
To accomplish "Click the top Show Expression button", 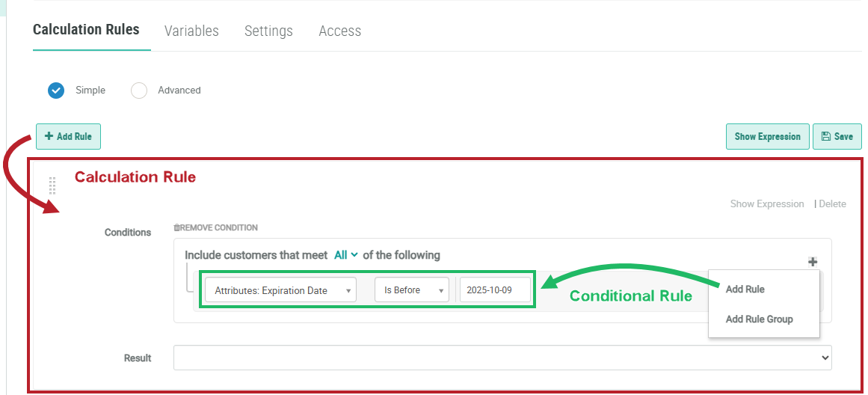I will click(x=767, y=136).
